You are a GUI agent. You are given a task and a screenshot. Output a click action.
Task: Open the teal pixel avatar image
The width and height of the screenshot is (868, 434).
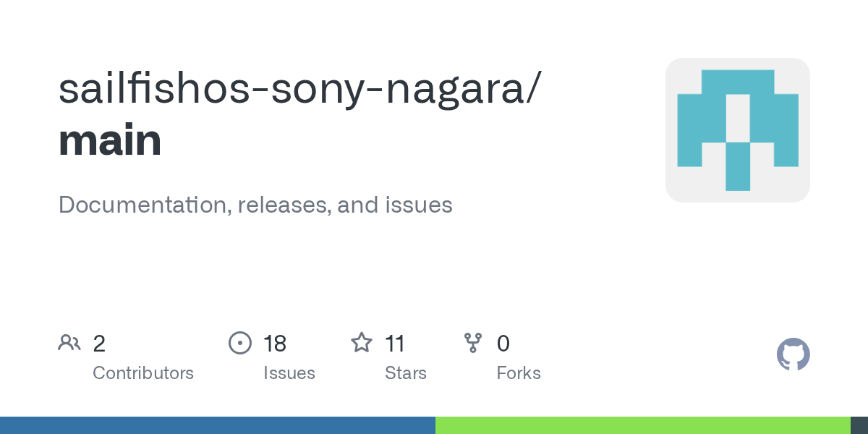[738, 130]
